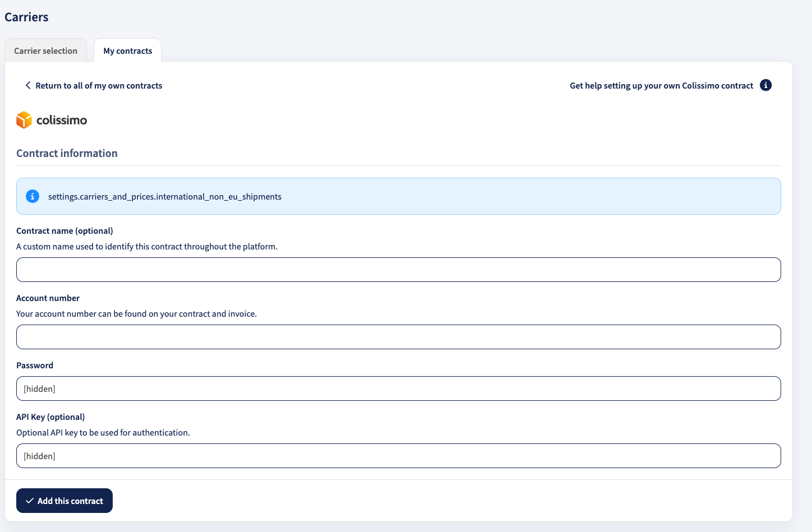Click the Carriers page heading

click(x=26, y=17)
